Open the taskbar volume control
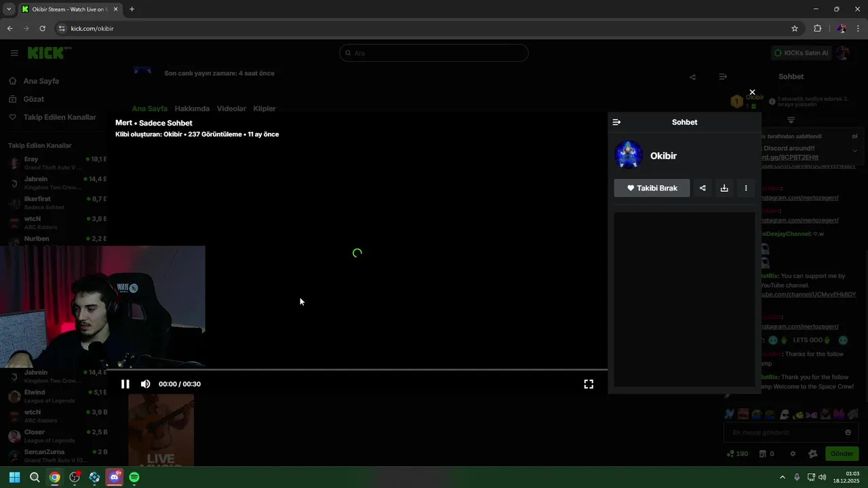The height and width of the screenshot is (488, 868). coord(823,477)
